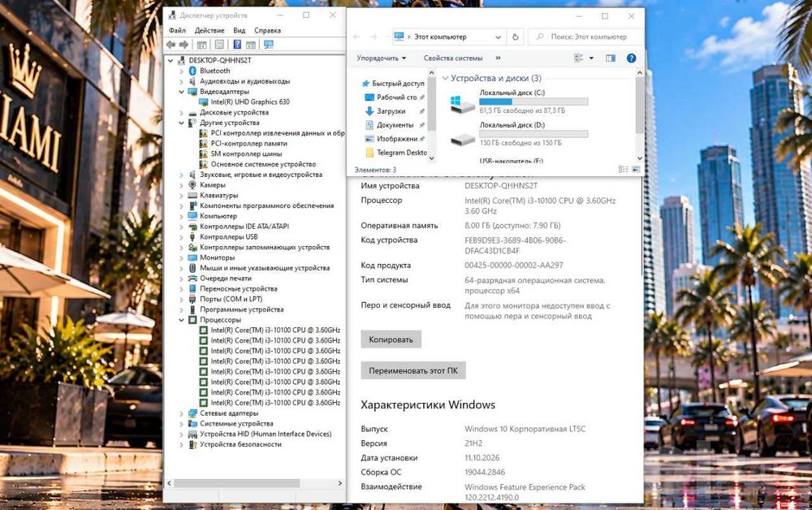Click the scan for hardware changes monitor icon
The width and height of the screenshot is (812, 510).
tap(269, 45)
